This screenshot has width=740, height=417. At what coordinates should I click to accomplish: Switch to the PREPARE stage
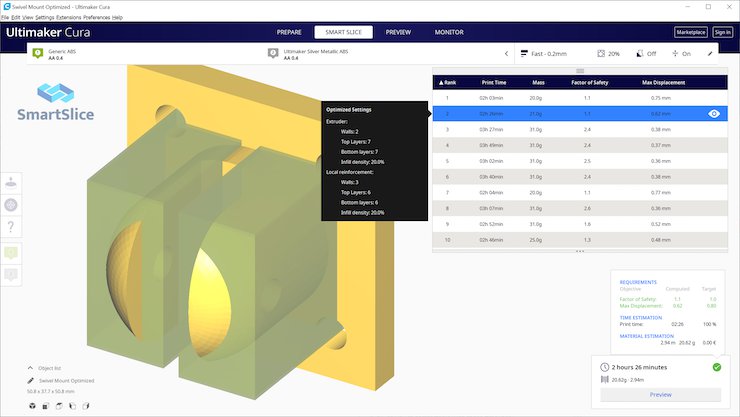click(289, 32)
